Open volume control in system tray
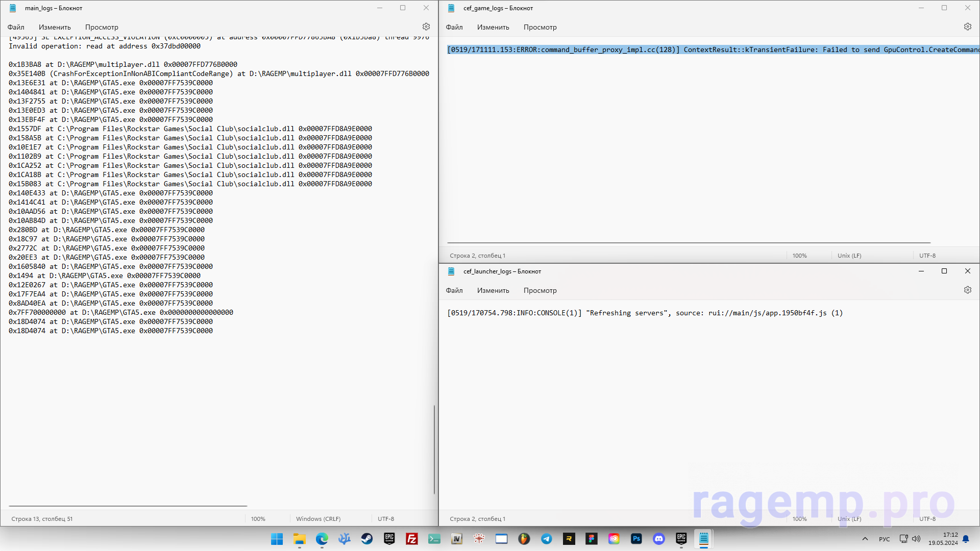The image size is (980, 551). [x=916, y=539]
